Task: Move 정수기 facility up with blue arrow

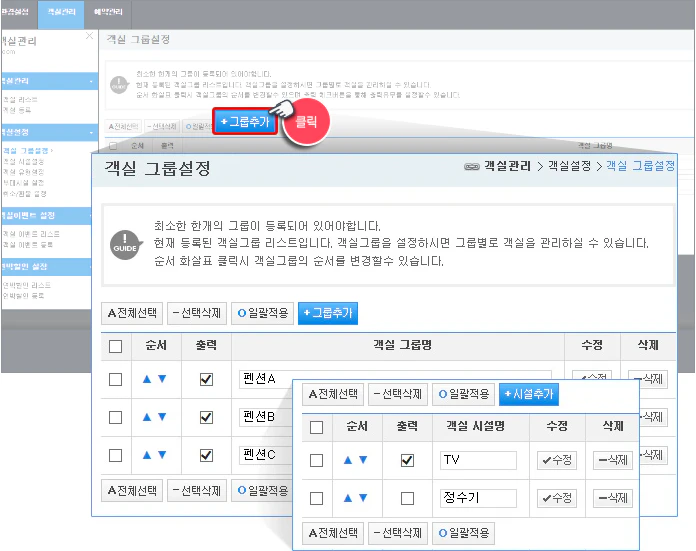Action: (348, 498)
